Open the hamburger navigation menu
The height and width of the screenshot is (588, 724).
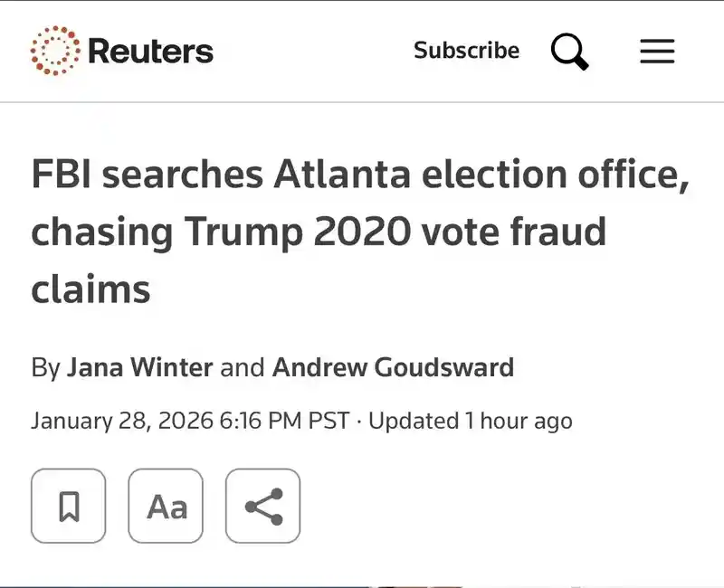click(x=657, y=51)
